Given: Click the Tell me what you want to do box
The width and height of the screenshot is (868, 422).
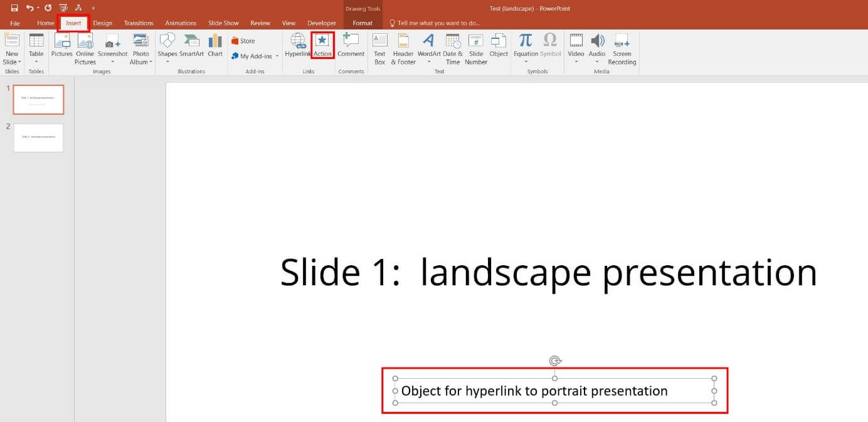Looking at the screenshot, I should pos(439,23).
